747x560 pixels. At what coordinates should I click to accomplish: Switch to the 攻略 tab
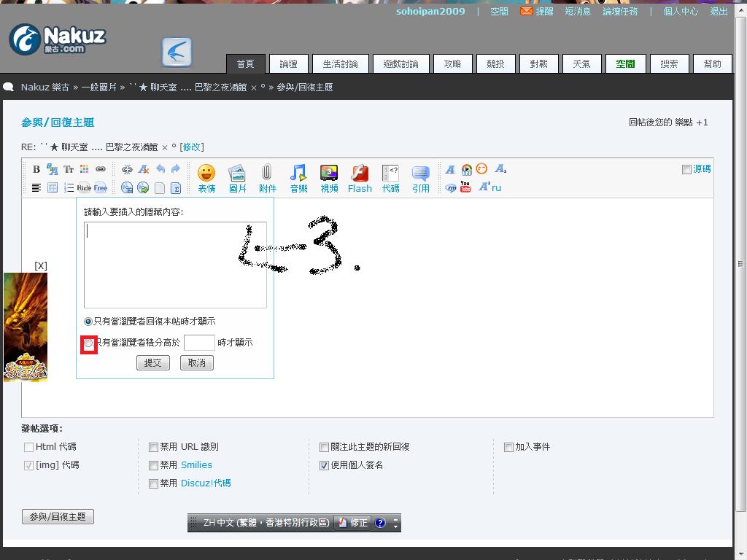[452, 64]
